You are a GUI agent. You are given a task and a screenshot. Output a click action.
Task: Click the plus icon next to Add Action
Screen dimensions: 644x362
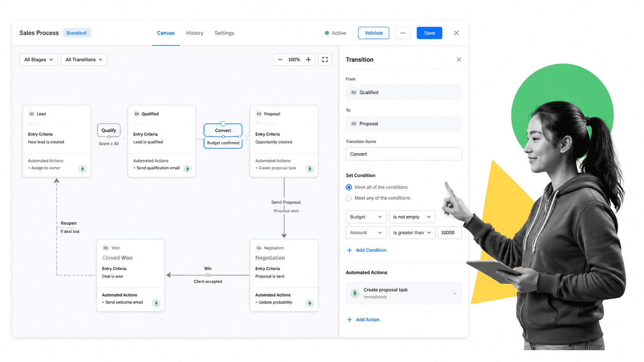click(x=349, y=320)
